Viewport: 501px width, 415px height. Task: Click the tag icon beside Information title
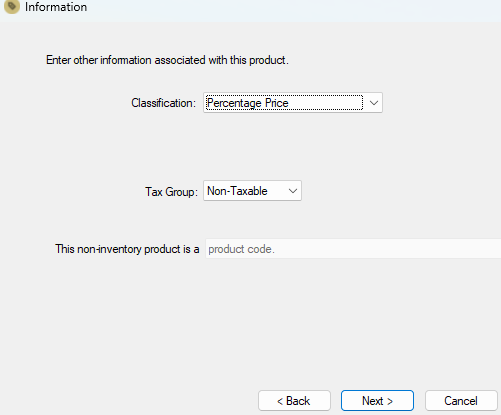pos(12,6)
